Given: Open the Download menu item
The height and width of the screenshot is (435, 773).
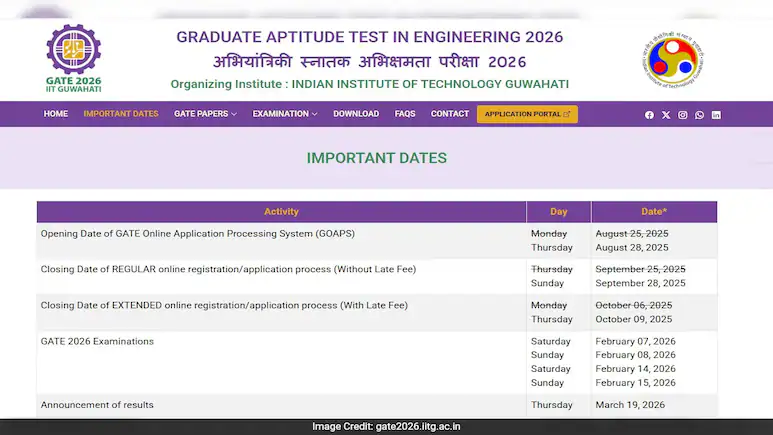Looking at the screenshot, I should 356,114.
